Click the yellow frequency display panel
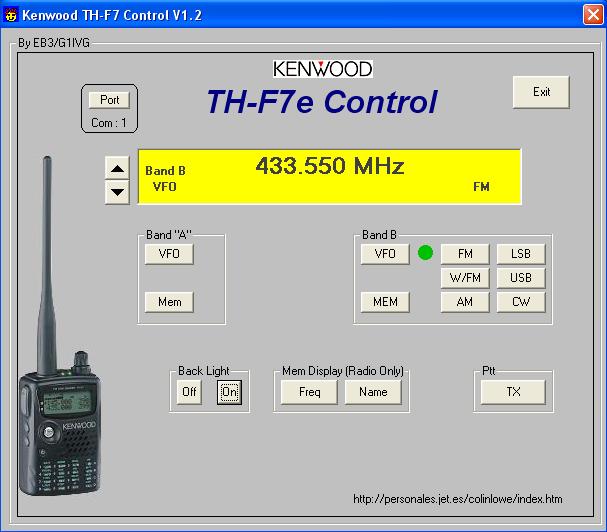This screenshot has width=607, height=532. pyautogui.click(x=329, y=176)
